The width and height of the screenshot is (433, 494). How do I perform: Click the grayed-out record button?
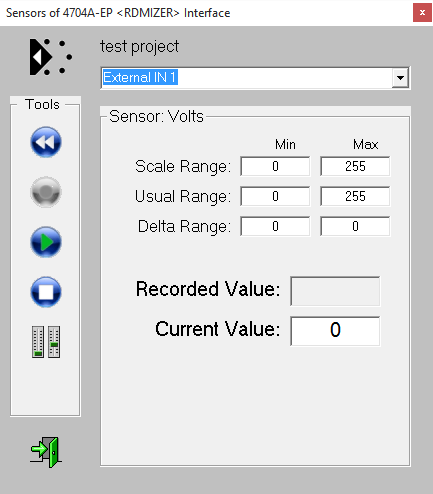46,192
